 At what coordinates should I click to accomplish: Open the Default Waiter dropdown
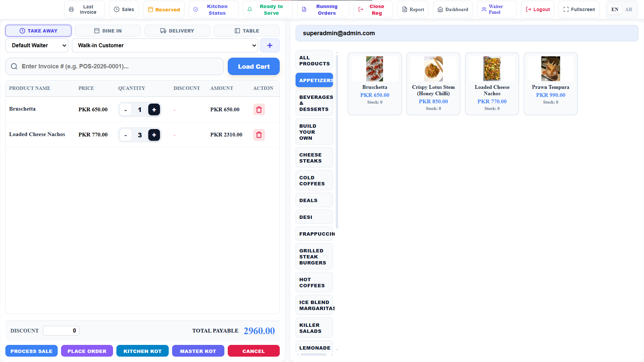pos(37,45)
